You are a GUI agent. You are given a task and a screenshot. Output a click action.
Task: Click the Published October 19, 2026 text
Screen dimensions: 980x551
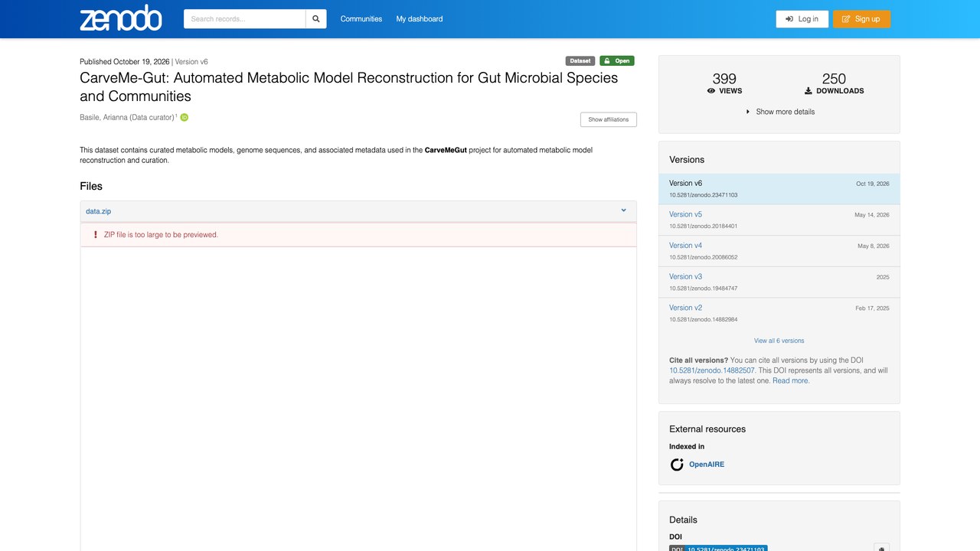coord(125,62)
